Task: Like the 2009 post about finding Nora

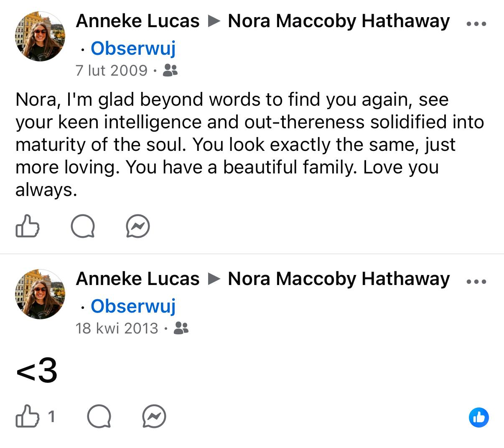Action: (28, 226)
